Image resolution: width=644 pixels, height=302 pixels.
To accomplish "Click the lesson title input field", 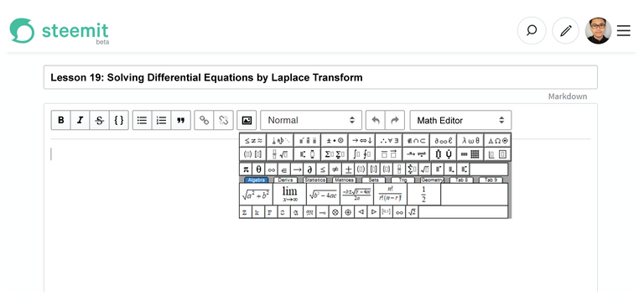I will tap(320, 77).
